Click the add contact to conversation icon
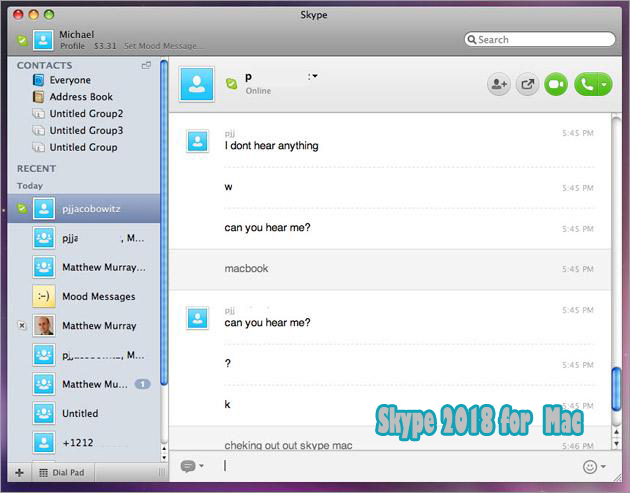 [499, 84]
